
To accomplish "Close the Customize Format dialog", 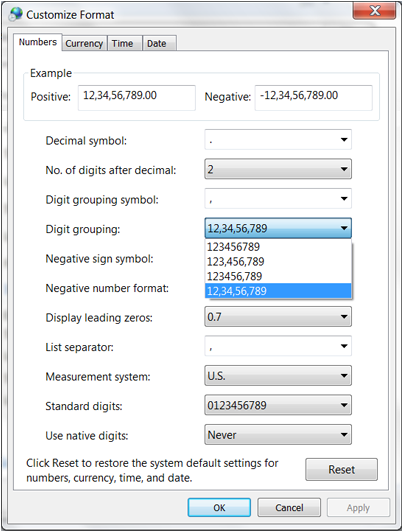I will point(374,10).
